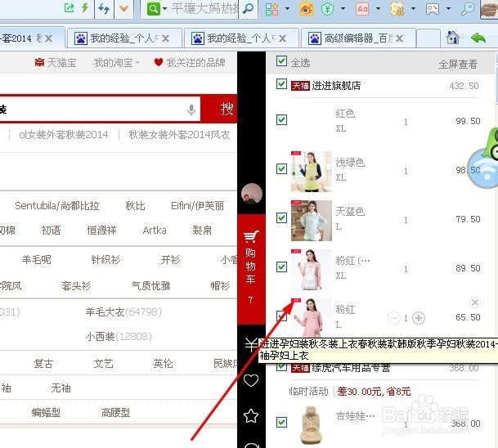Select brand Sentubila/尚都比拉
Viewport: 498px width, 448px height.
pos(57,206)
